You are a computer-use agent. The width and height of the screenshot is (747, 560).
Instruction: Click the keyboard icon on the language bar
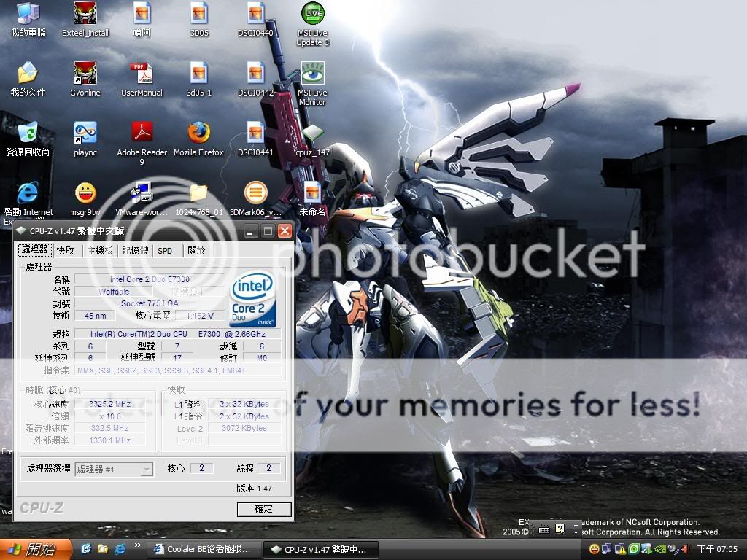tap(544, 529)
